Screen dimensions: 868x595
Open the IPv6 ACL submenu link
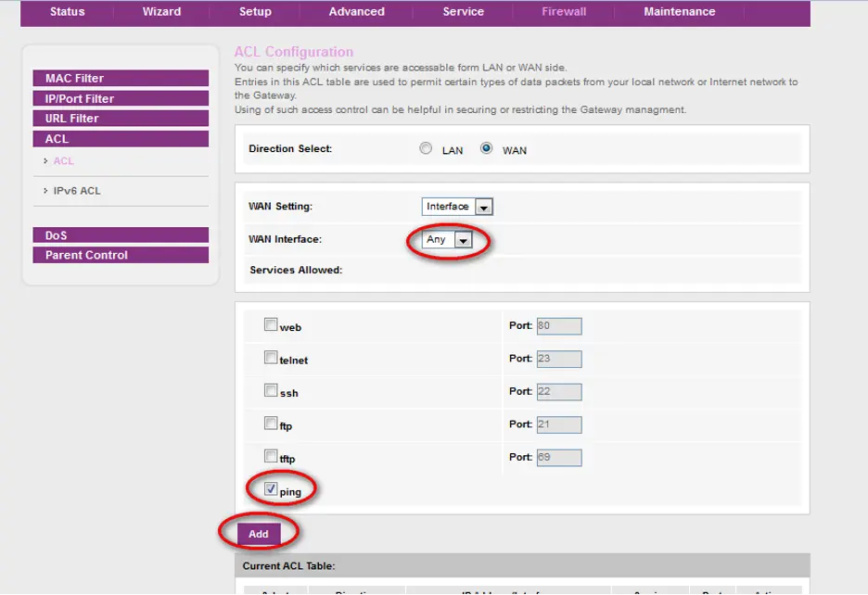[77, 191]
